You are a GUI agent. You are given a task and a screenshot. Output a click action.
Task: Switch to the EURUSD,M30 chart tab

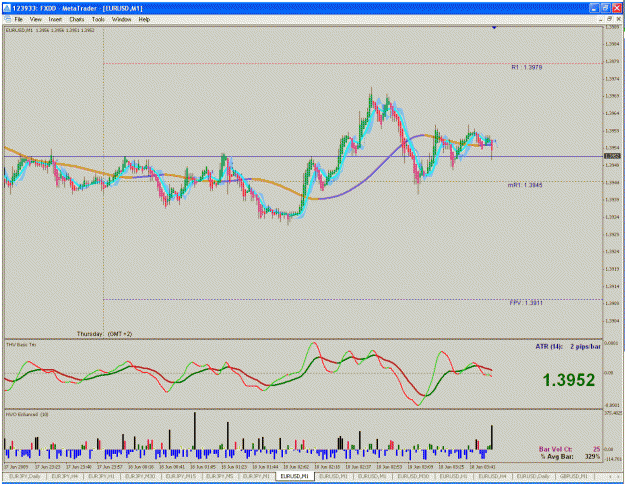[413, 476]
